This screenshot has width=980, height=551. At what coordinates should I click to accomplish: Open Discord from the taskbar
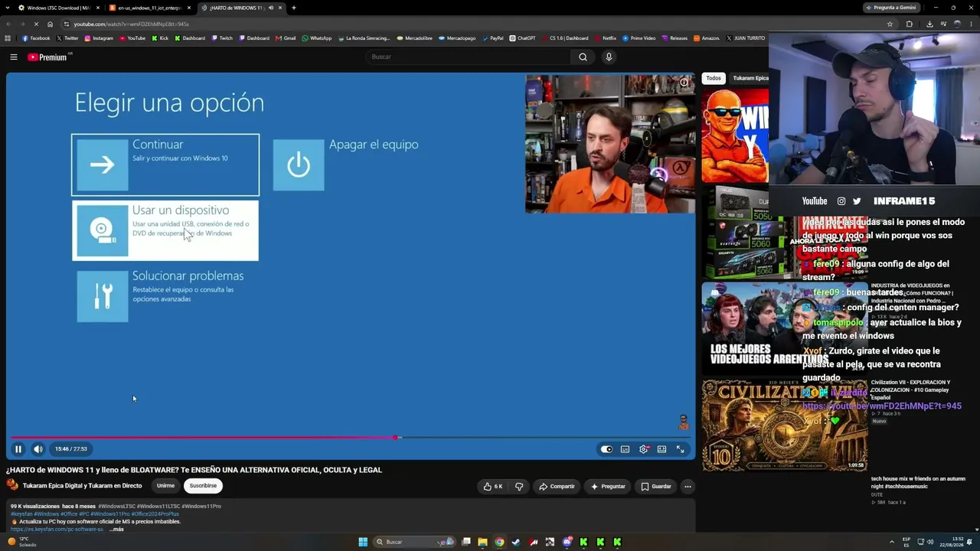pyautogui.click(x=567, y=542)
